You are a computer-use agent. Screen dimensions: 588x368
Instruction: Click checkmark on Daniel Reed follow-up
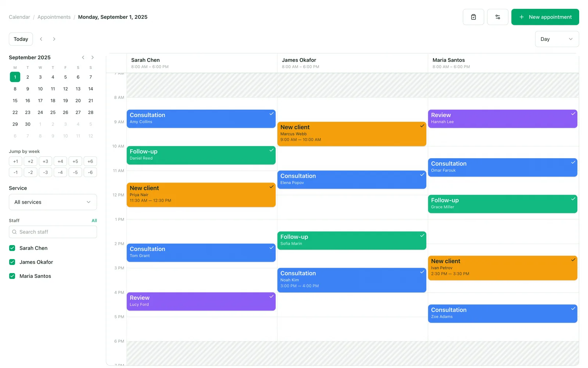tap(272, 150)
